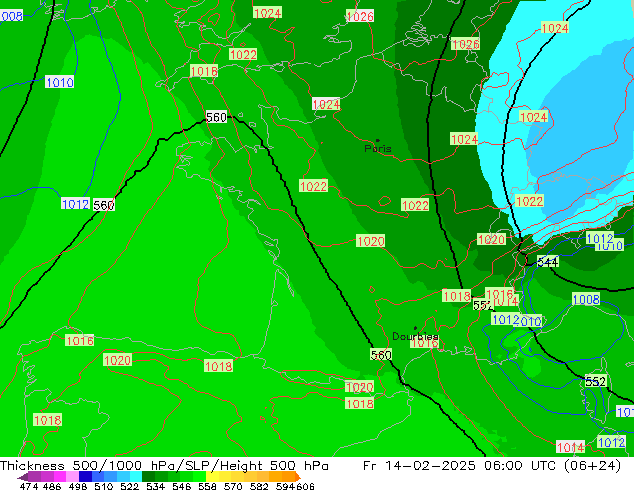This screenshot has width=634, height=490.
Task: Pick the darkest green legend swatch
Action: coord(148,476)
